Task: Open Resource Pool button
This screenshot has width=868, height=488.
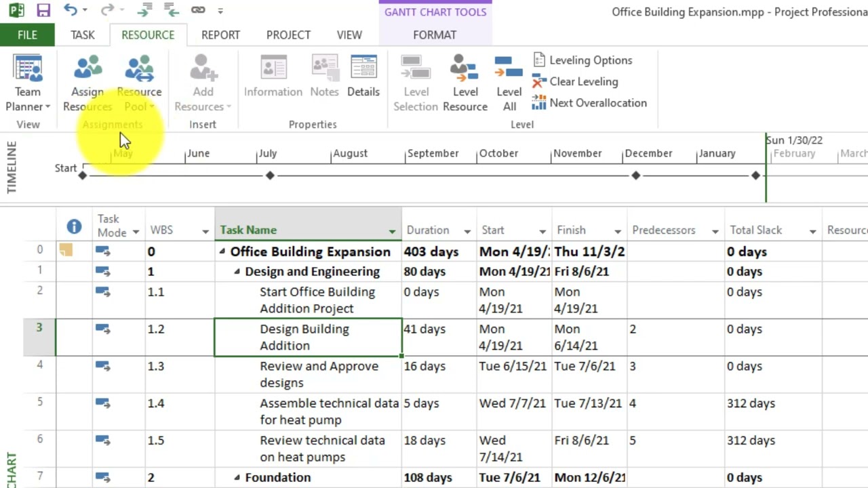Action: pos(139,83)
